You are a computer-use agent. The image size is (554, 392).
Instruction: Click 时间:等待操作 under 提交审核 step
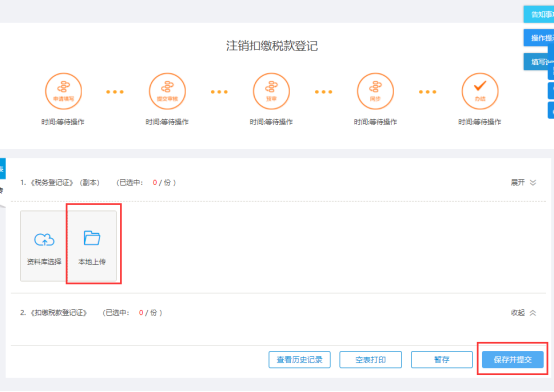tap(167, 122)
